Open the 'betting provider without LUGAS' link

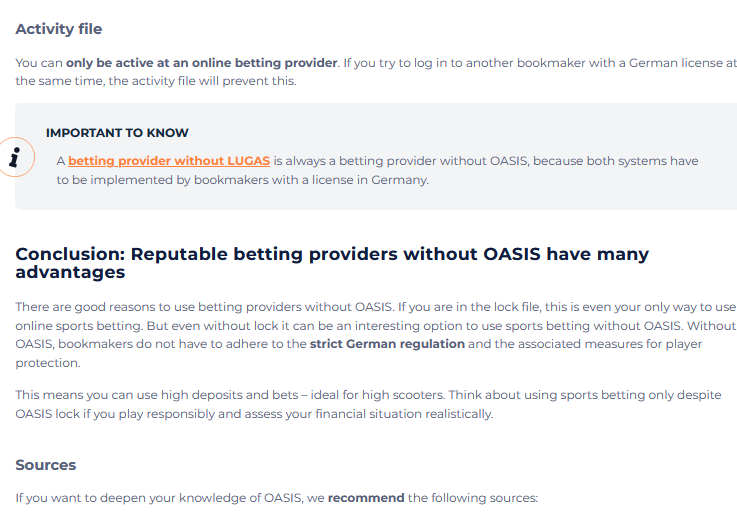(x=169, y=161)
